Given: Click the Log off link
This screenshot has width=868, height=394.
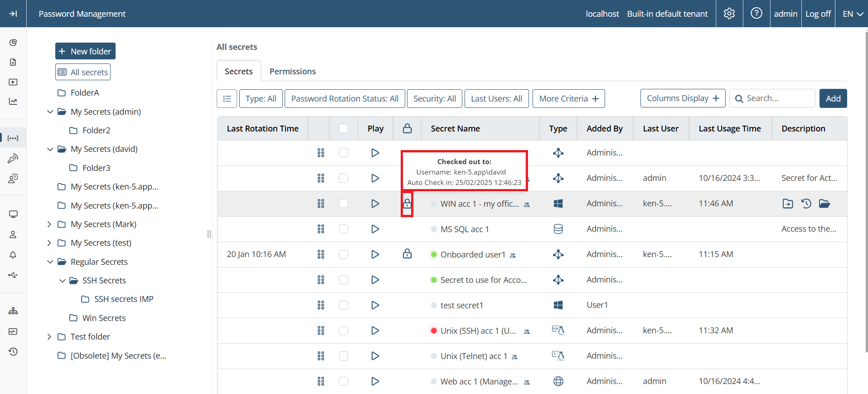Looking at the screenshot, I should point(818,14).
